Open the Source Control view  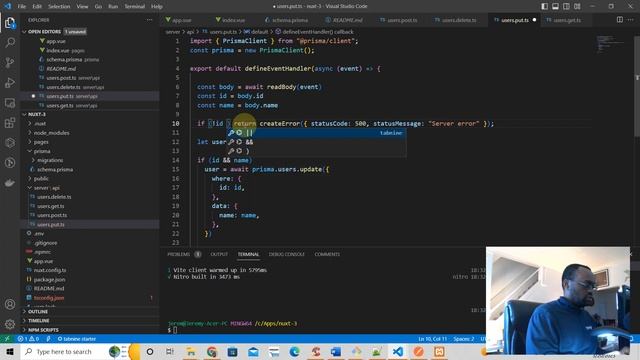tap(10, 62)
